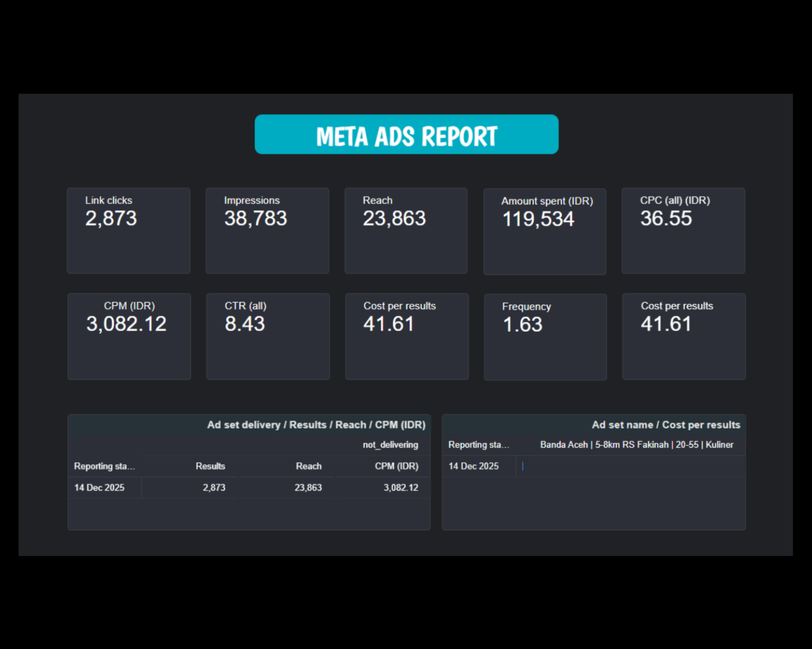The width and height of the screenshot is (812, 649).
Task: Click the 23,863 reach cell in the table
Action: pyautogui.click(x=308, y=488)
